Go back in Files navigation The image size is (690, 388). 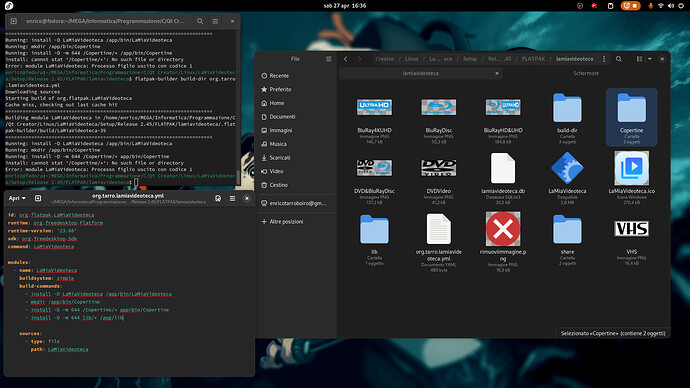pos(345,59)
